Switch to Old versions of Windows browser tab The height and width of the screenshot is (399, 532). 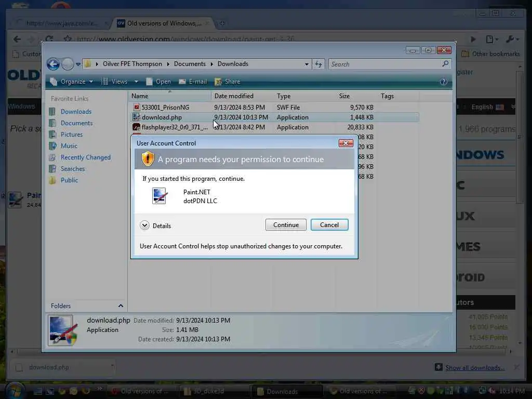[164, 23]
